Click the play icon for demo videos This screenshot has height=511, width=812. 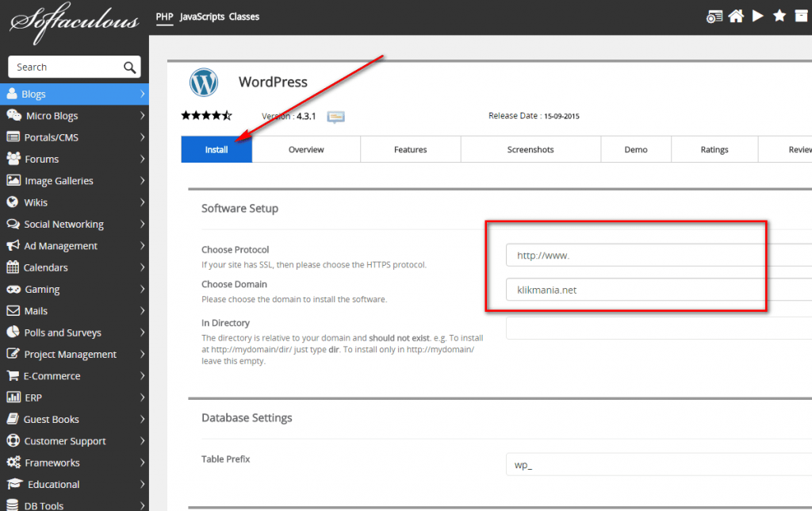(759, 15)
